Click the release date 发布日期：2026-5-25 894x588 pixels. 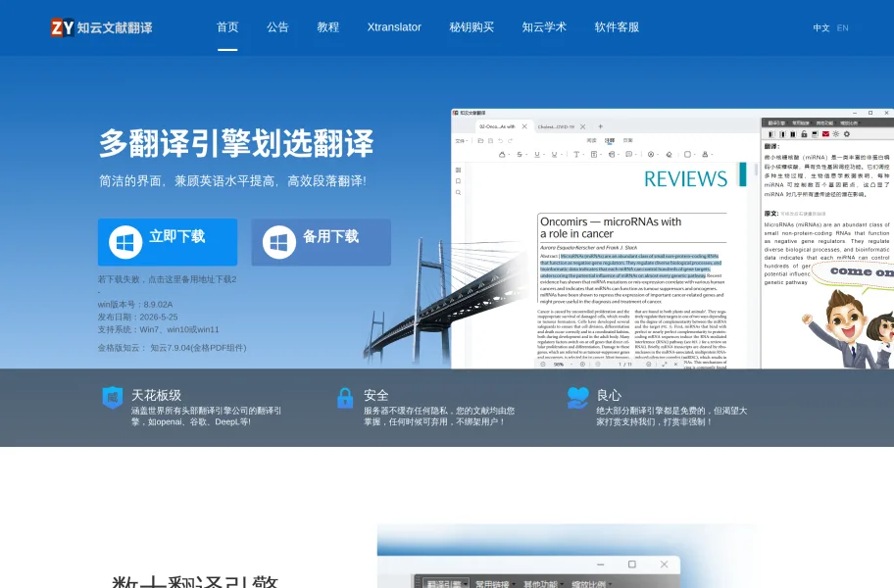(x=137, y=317)
